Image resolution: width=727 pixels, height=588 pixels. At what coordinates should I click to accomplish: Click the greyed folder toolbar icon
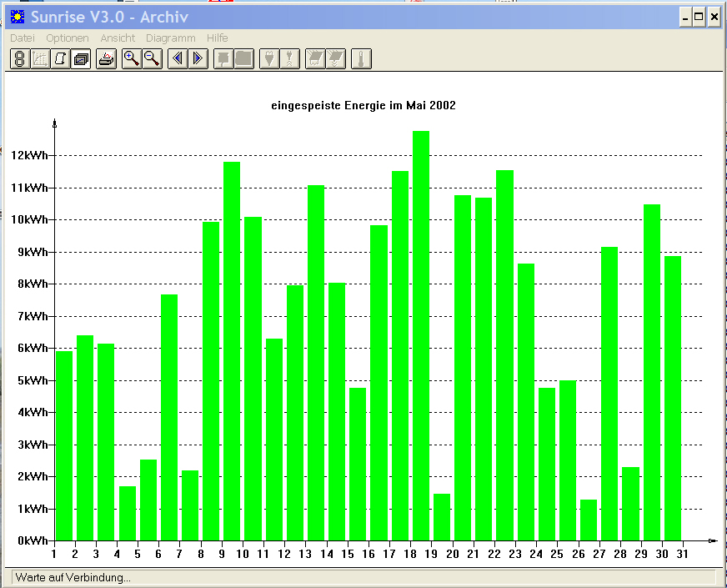pos(244,59)
